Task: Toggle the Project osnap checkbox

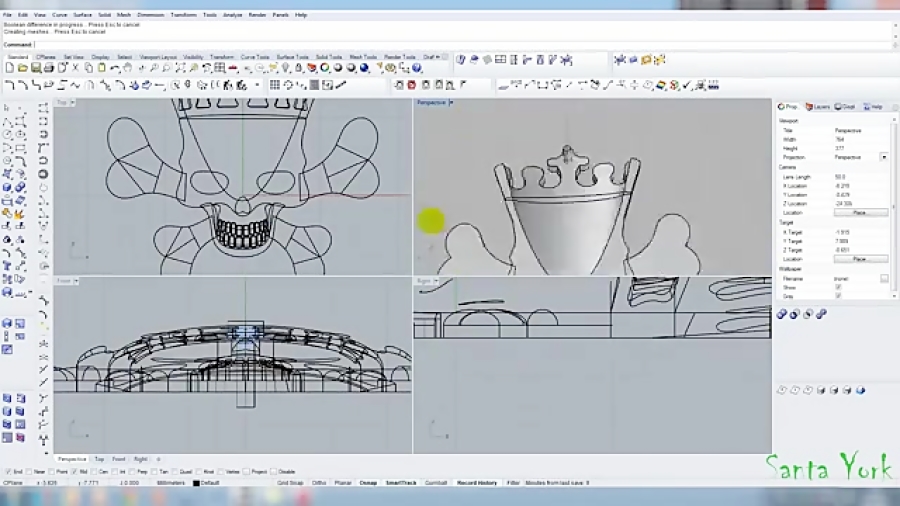Action: tap(246, 472)
